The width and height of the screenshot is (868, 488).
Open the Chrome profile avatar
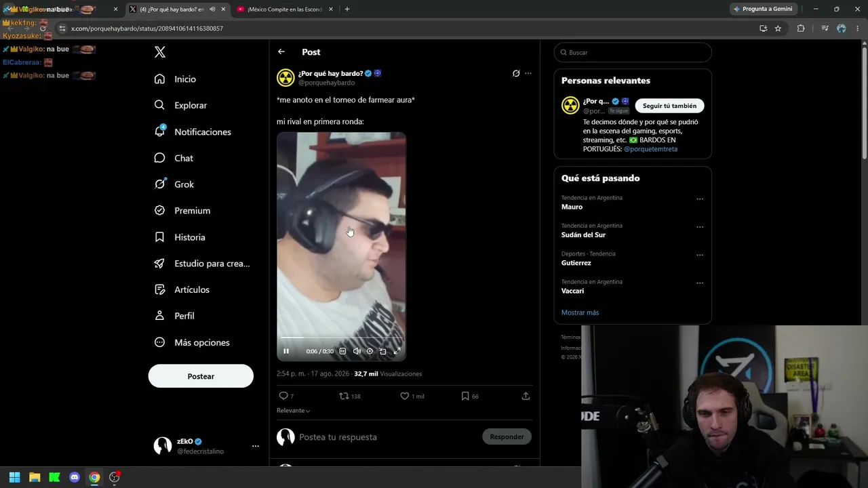[842, 28]
